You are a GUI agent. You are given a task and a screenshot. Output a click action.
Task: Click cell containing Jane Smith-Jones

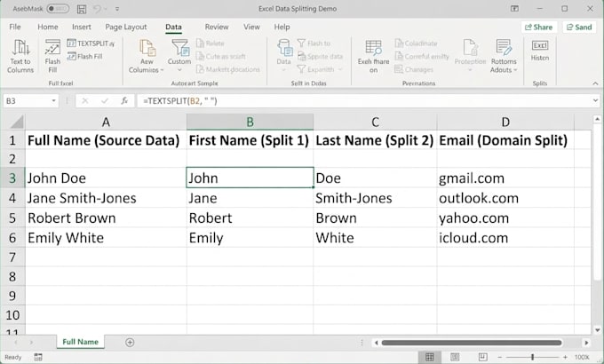(106, 198)
